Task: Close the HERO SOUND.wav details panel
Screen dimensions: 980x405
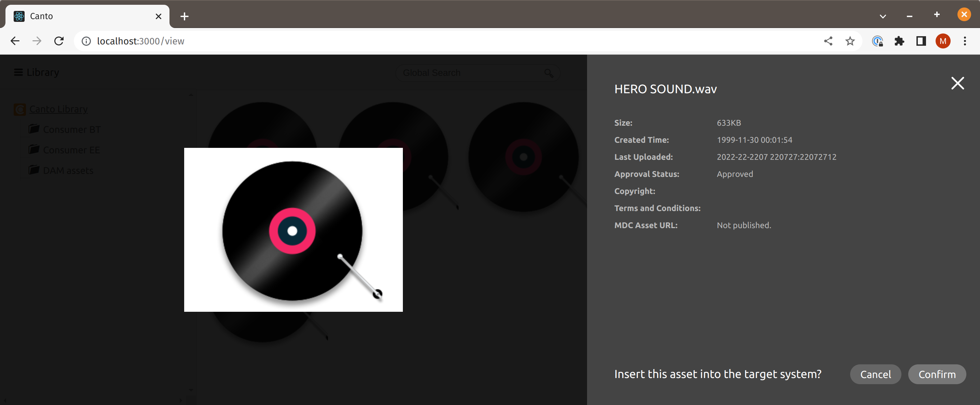Action: click(x=957, y=83)
